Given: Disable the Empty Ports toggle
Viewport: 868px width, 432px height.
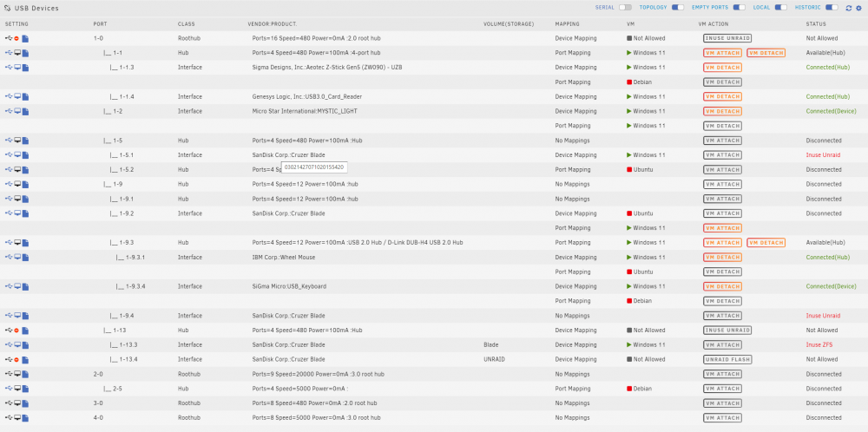Looking at the screenshot, I should coord(739,8).
